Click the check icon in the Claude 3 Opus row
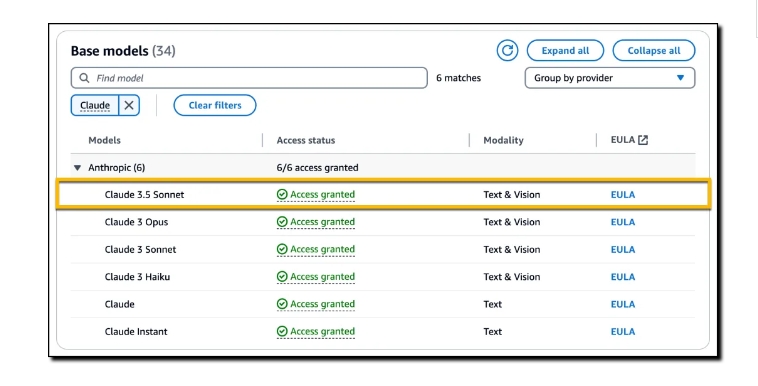 pos(282,222)
